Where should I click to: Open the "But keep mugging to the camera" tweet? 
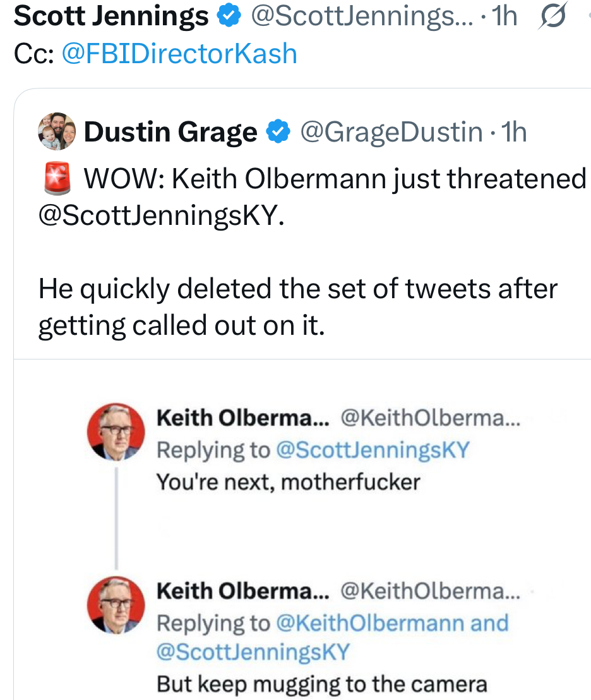tap(322, 684)
